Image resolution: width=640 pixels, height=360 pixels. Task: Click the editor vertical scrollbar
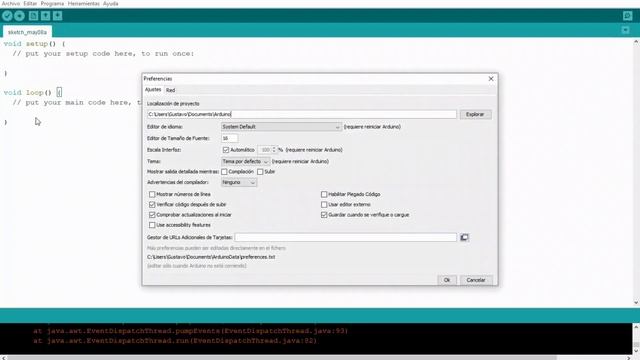[636, 172]
